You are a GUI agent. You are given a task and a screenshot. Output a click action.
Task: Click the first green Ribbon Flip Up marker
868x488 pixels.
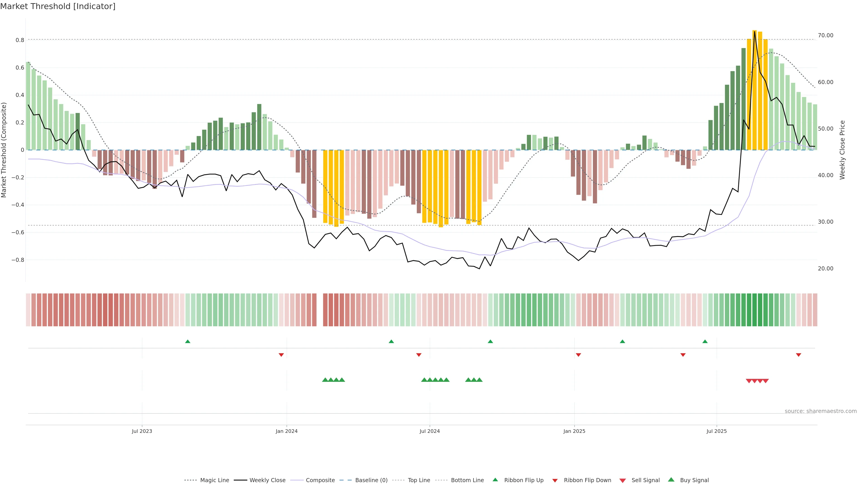(x=188, y=342)
